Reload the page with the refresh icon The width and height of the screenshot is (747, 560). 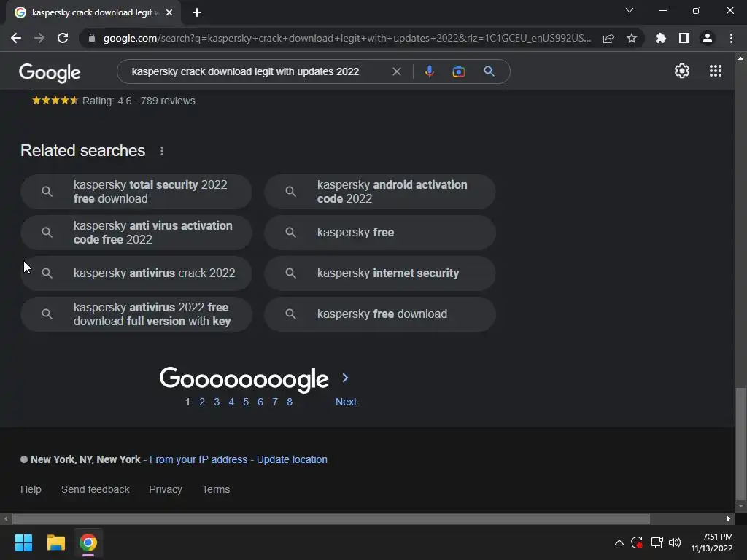pyautogui.click(x=63, y=38)
